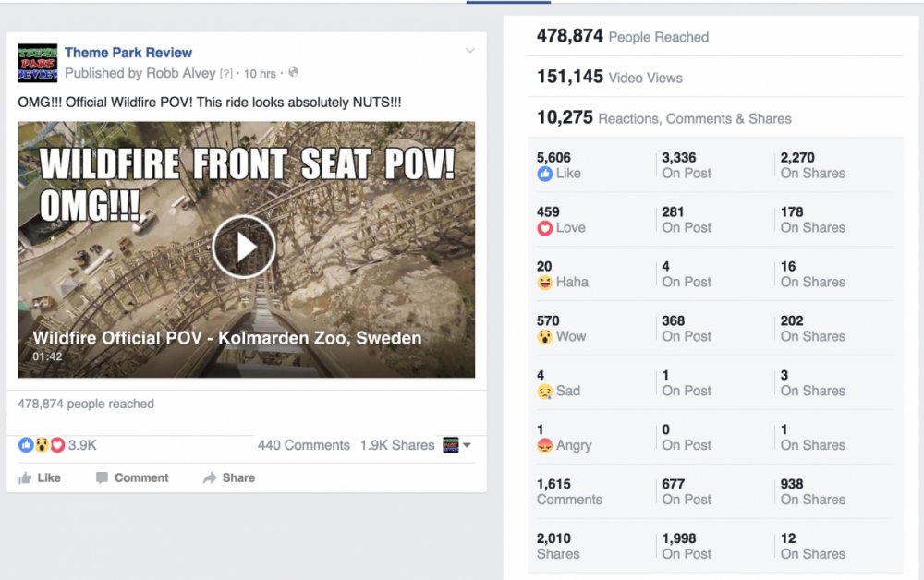Screen dimensions: 924x580
Task: Open Robb Alvey's profile link
Action: click(x=180, y=73)
